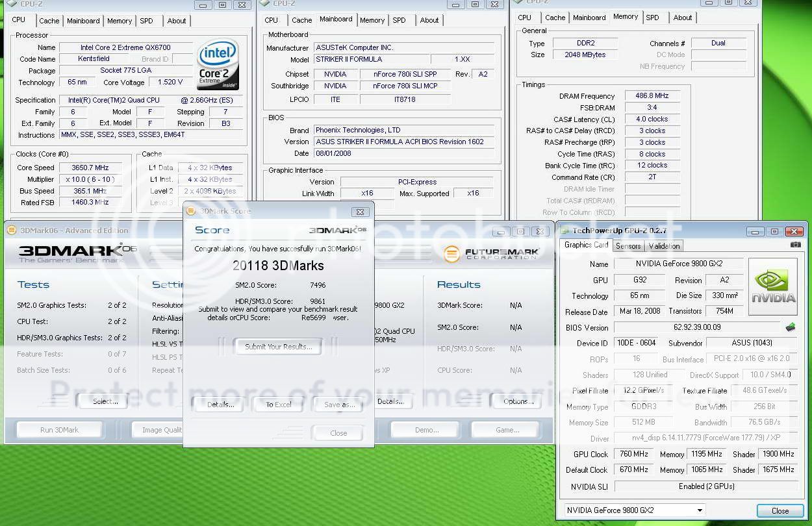
Task: Open the Cache tab in the processor CPU-Z window
Action: [49, 21]
